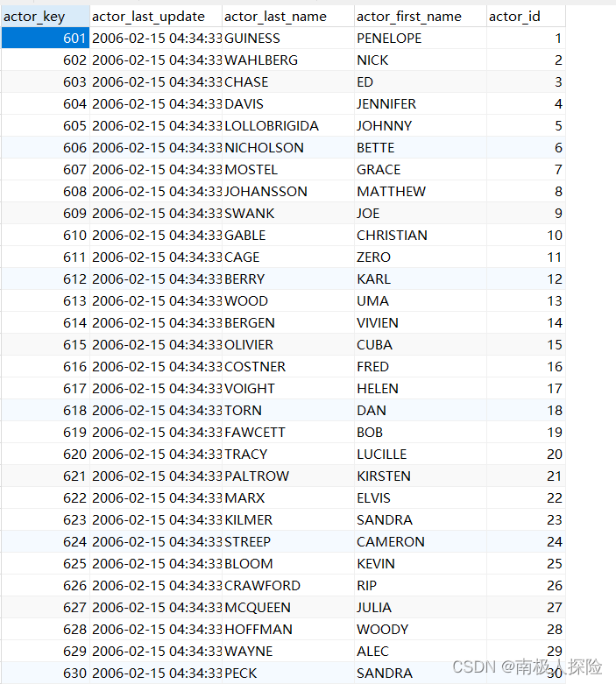Screen dimensions: 616x684
Task: Click last name NICHOLSON
Action: pos(264,147)
